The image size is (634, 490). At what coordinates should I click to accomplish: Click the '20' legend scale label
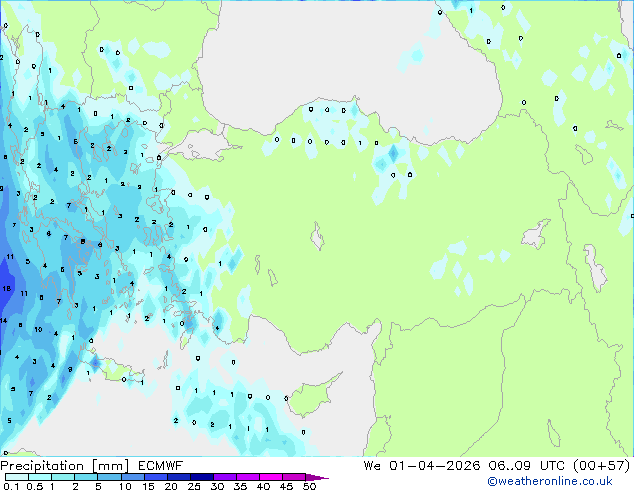(x=171, y=486)
